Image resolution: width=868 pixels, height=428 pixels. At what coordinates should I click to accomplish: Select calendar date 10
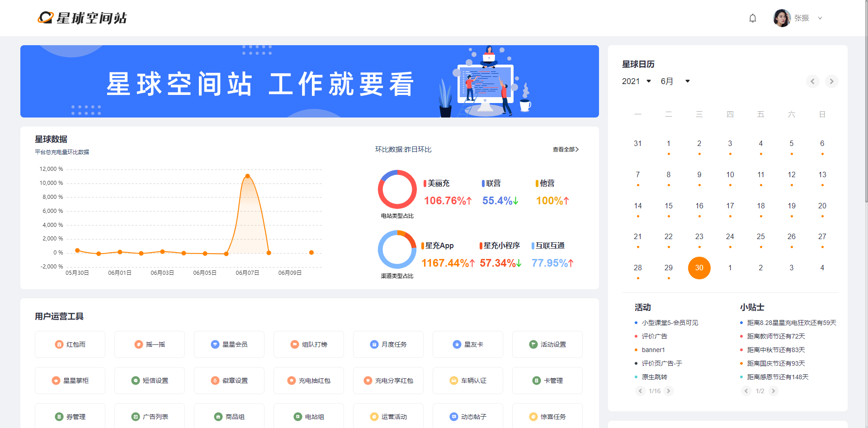click(730, 175)
